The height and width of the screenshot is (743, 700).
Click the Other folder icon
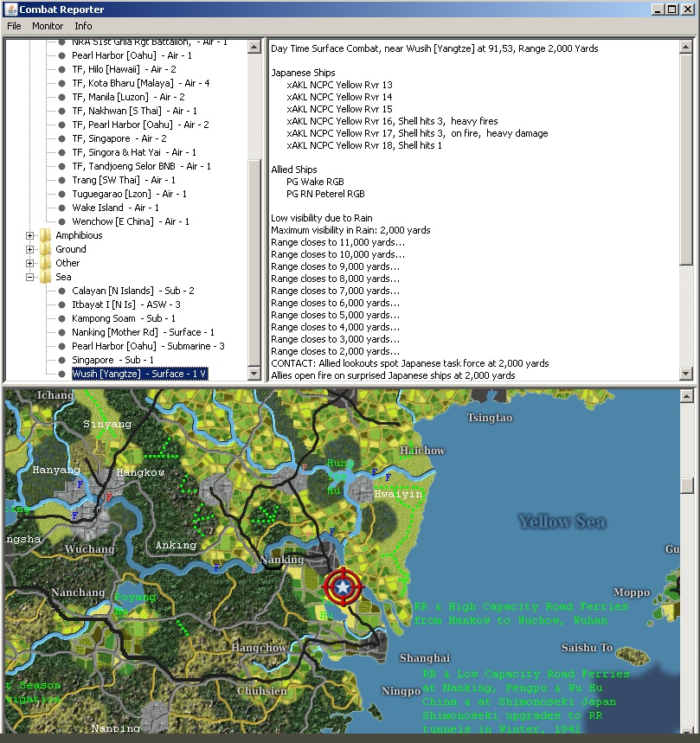tap(45, 263)
